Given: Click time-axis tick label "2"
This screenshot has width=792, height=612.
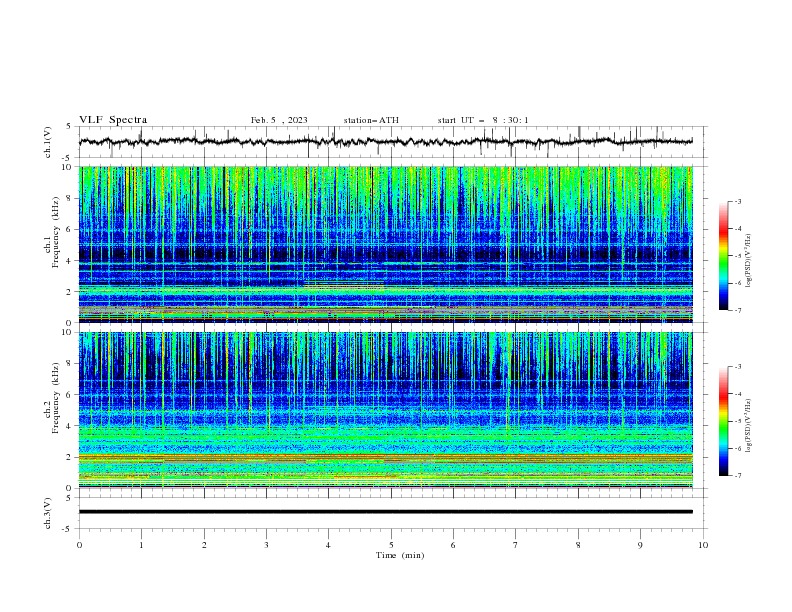Looking at the screenshot, I should click(x=204, y=545).
